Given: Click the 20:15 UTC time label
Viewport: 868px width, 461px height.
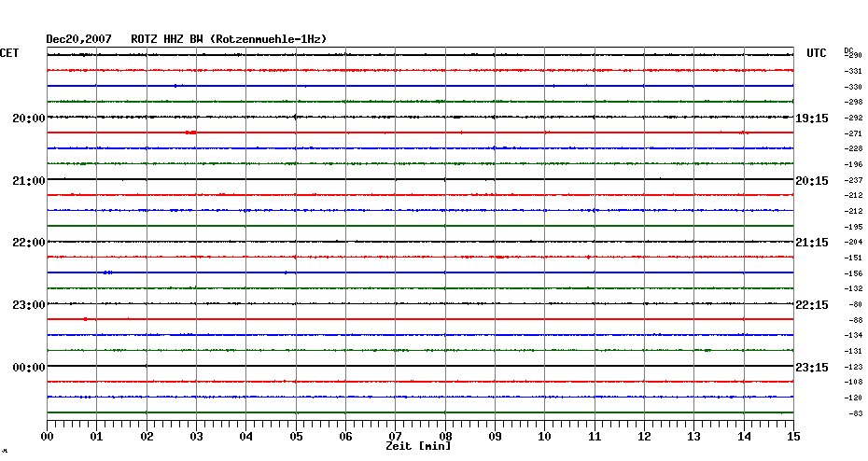Looking at the screenshot, I should click(x=812, y=181).
